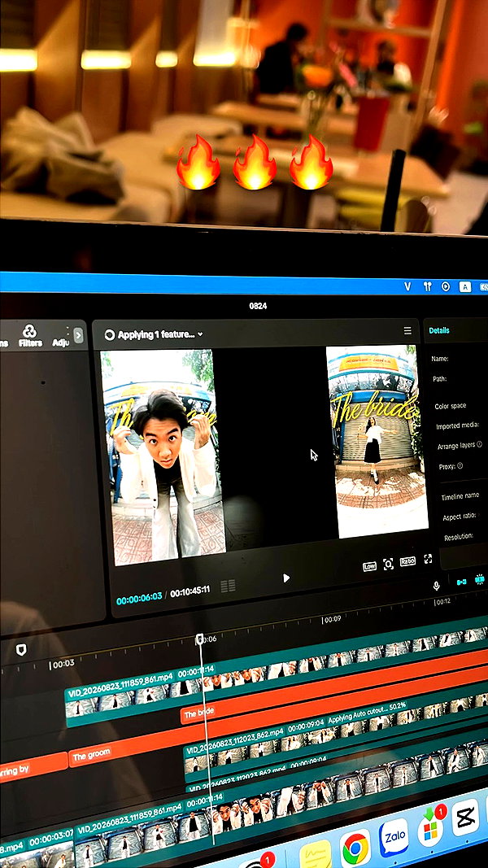Screen dimensions: 488x868
Task: Toggle the blue snapping icon after the magnet icon
Action: 480,579
